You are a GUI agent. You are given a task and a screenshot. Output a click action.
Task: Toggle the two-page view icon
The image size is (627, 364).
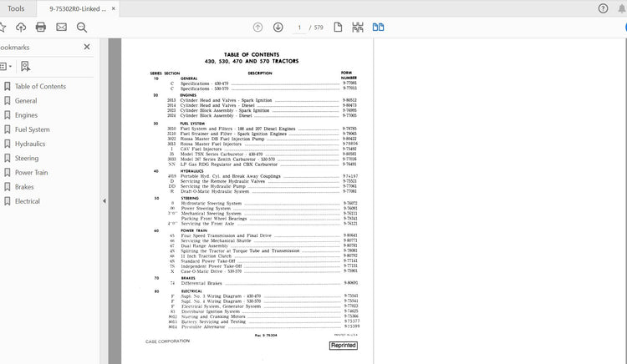(x=378, y=28)
